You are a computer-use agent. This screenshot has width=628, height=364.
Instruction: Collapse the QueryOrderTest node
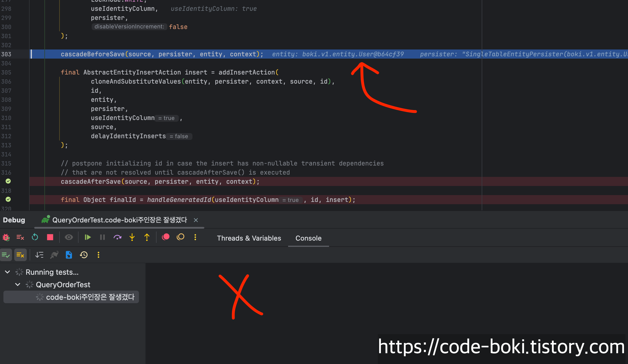pyautogui.click(x=18, y=285)
